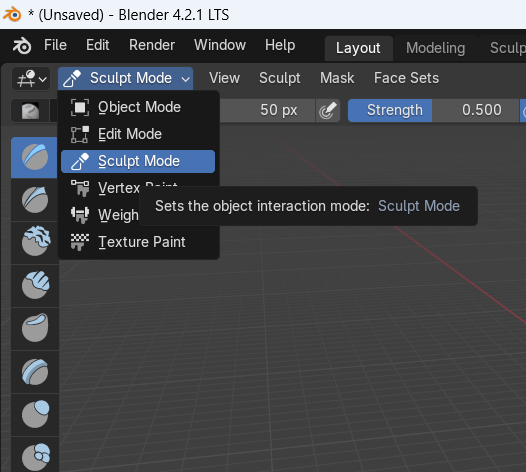This screenshot has height=472, width=526.
Task: Choose Vertex Paint mode
Action: tap(100, 188)
